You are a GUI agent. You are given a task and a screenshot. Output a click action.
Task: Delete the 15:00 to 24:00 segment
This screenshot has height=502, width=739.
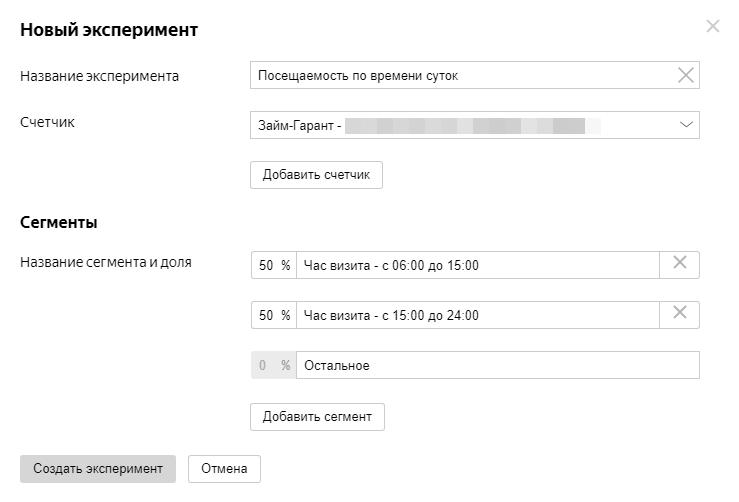679,314
